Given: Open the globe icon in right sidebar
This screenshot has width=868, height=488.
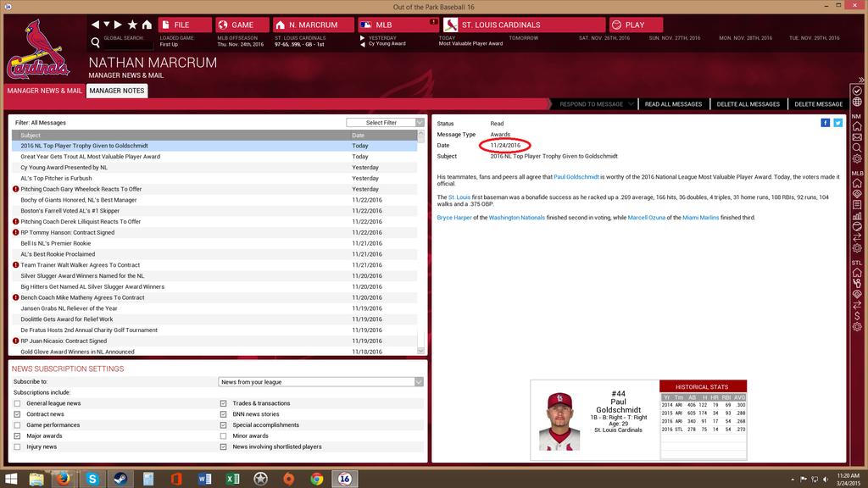Looking at the screenshot, I should coord(857,103).
